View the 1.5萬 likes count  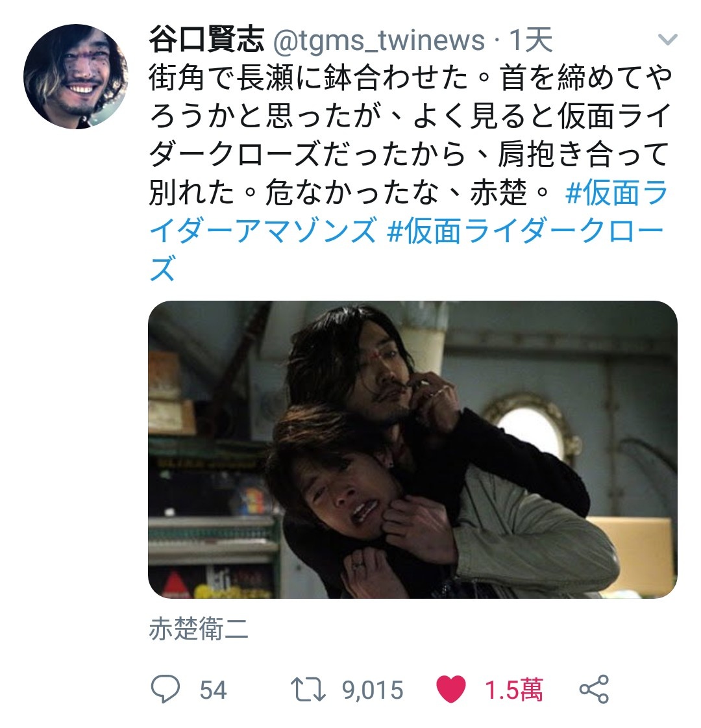[x=513, y=690]
